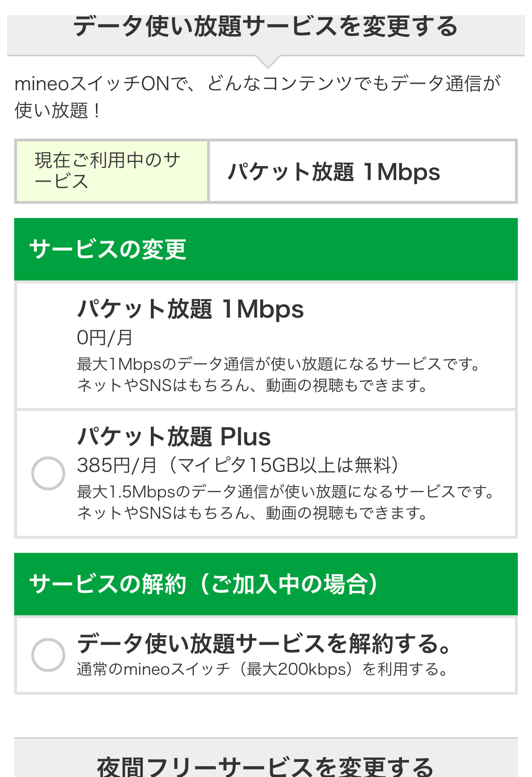Select the データ使い放題サービスを解約する radio button

[48, 655]
